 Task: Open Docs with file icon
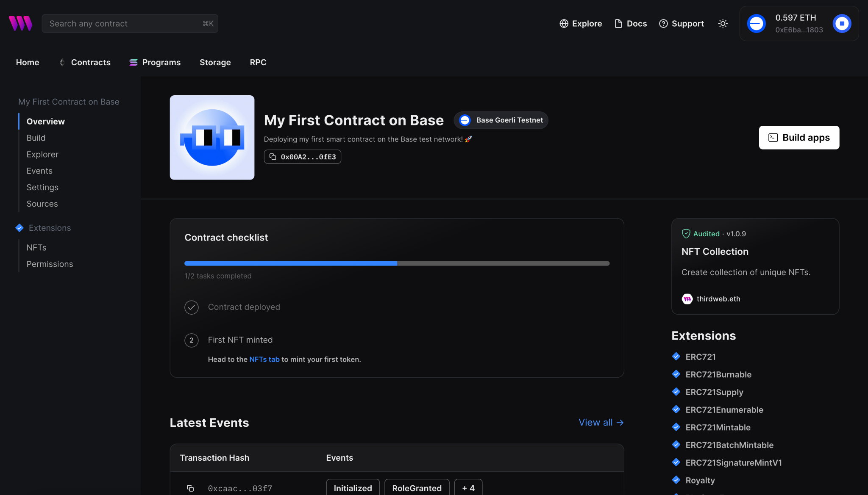[630, 24]
